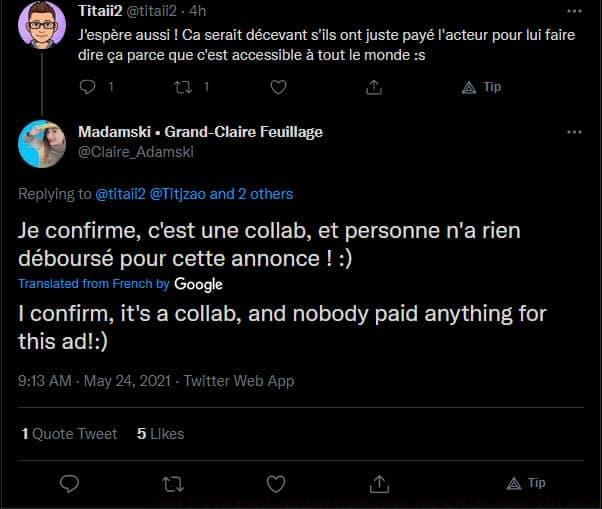Open more options for Titaii2's tweet
The image size is (602, 509).
coord(574,9)
